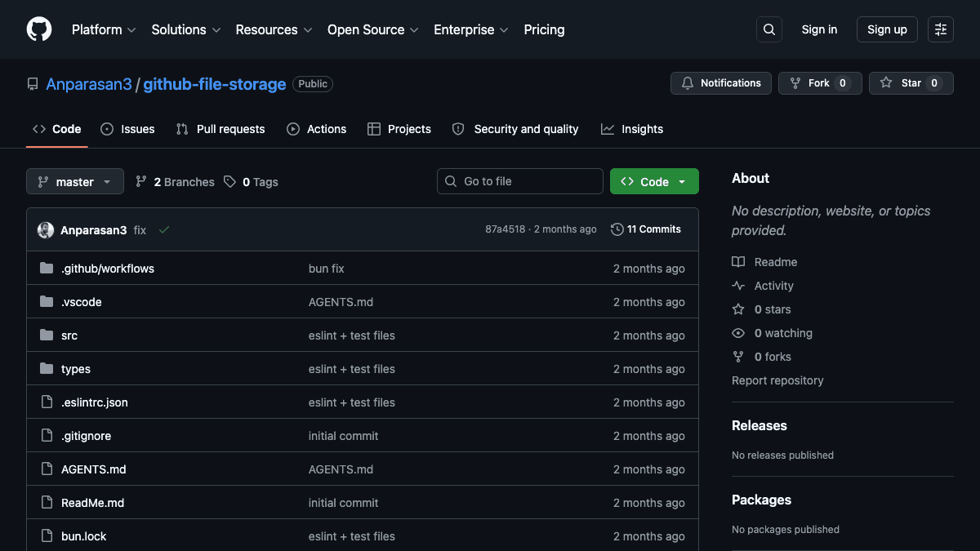The height and width of the screenshot is (551, 980).
Task: Switch to the Pull requests tab
Action: [x=220, y=129]
